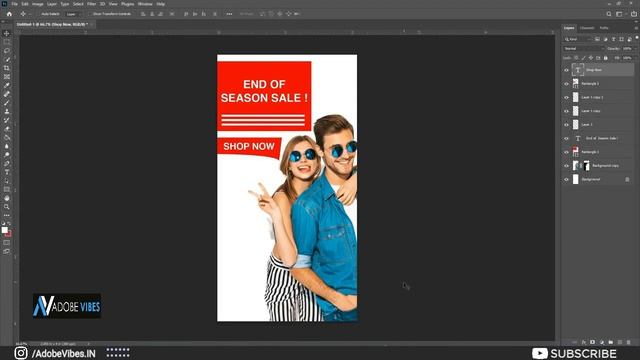Open the Auto-Select Layer dropdown
640x360 pixels.
point(73,14)
